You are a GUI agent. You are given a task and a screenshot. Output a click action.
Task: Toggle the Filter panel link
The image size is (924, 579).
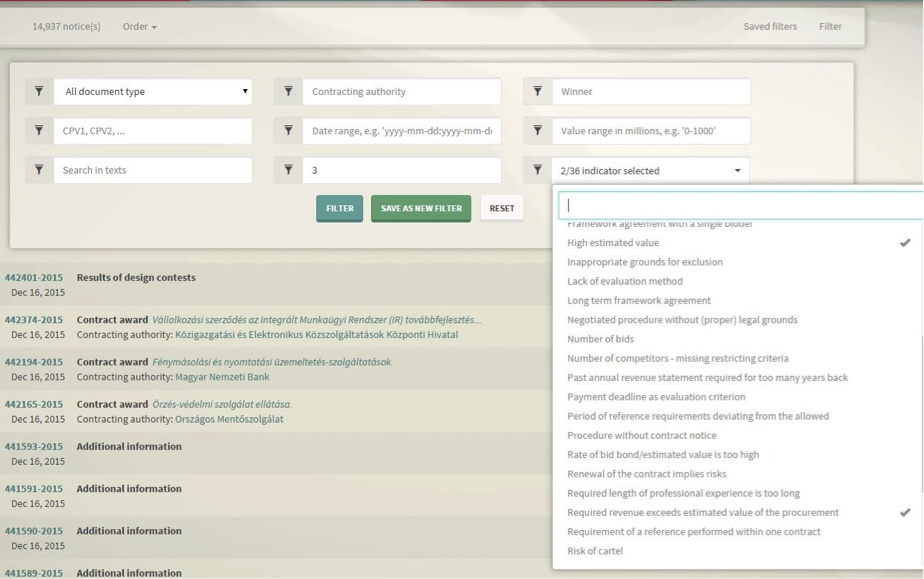pyautogui.click(x=830, y=27)
